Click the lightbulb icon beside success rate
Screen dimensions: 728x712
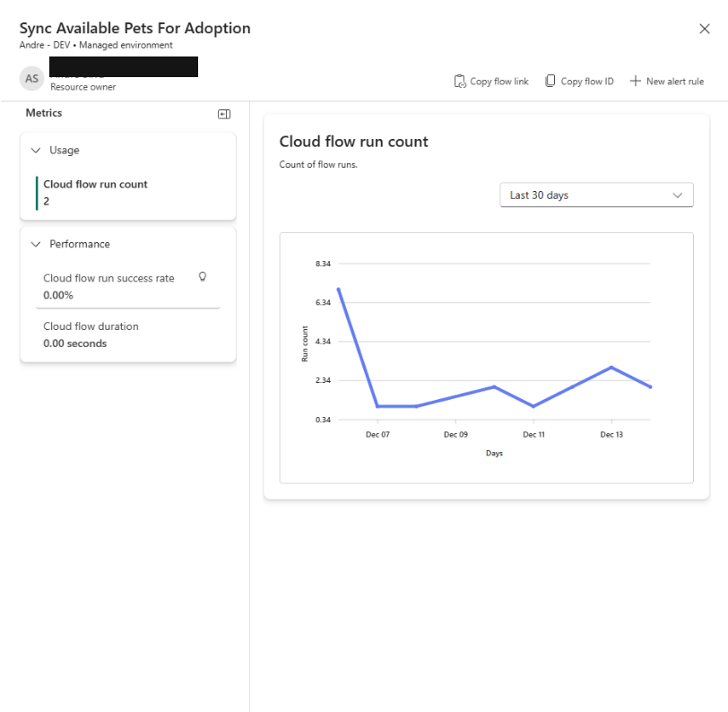tap(203, 277)
